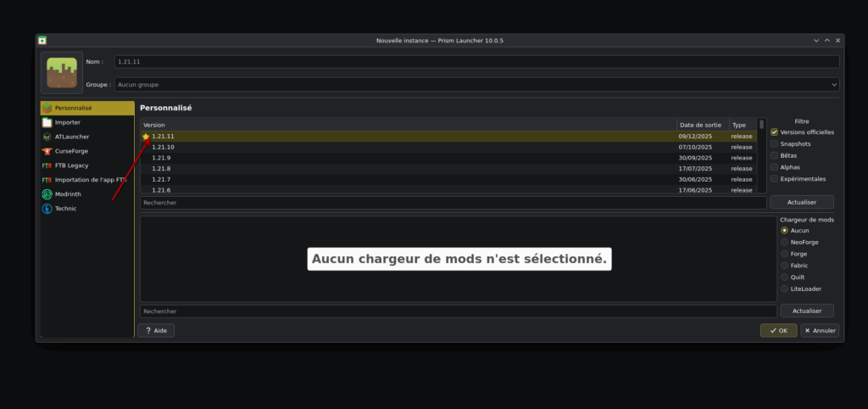The image size is (868, 409).
Task: Click the FTB Legacy icon
Action: pyautogui.click(x=47, y=165)
